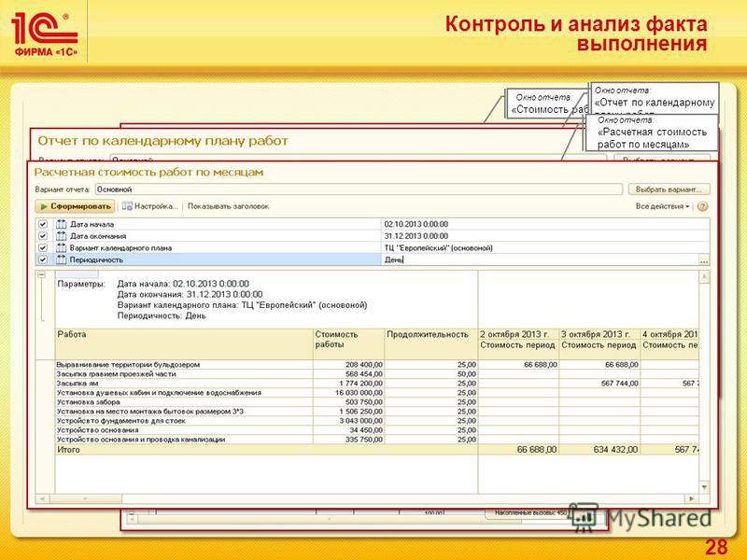
Task: Click the icon beside Периодичность
Action: [61, 259]
